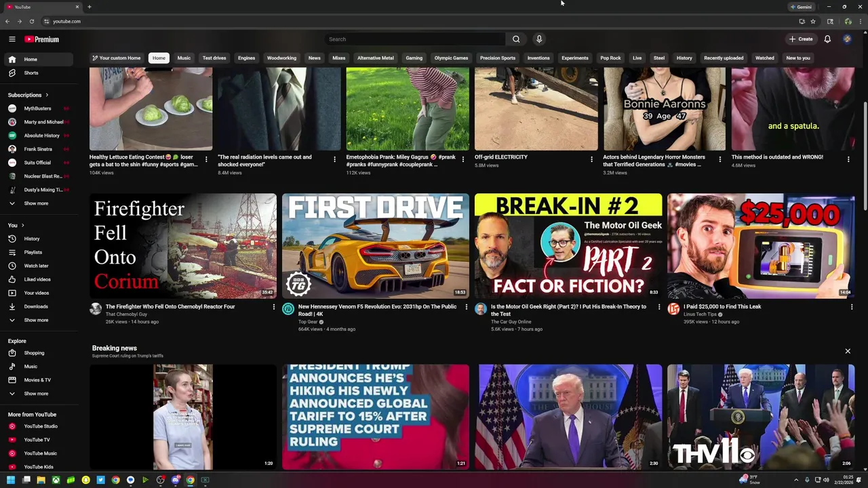868x488 pixels.
Task: Select the Test drives filter chip
Action: coord(214,58)
